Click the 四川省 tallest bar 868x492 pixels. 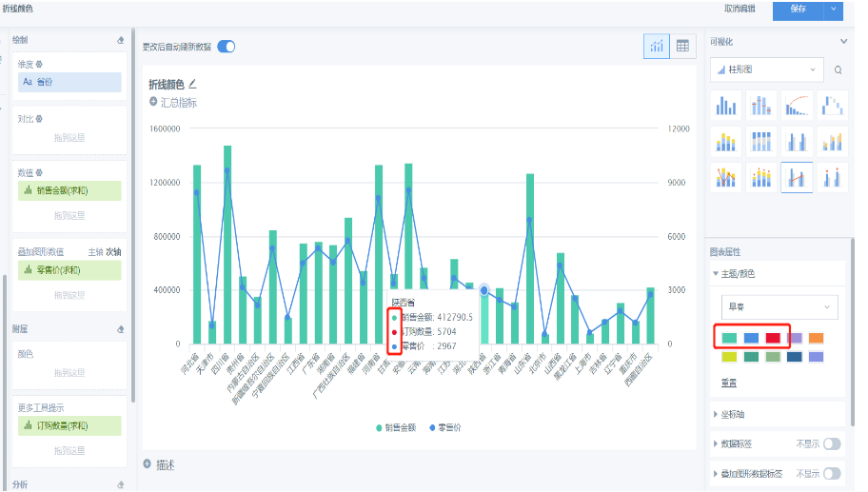click(x=227, y=245)
